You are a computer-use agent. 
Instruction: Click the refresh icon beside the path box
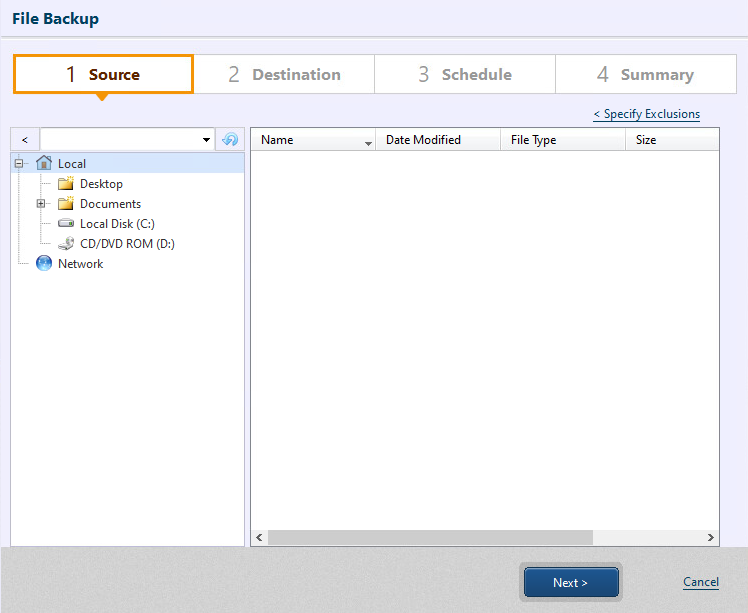pos(230,140)
